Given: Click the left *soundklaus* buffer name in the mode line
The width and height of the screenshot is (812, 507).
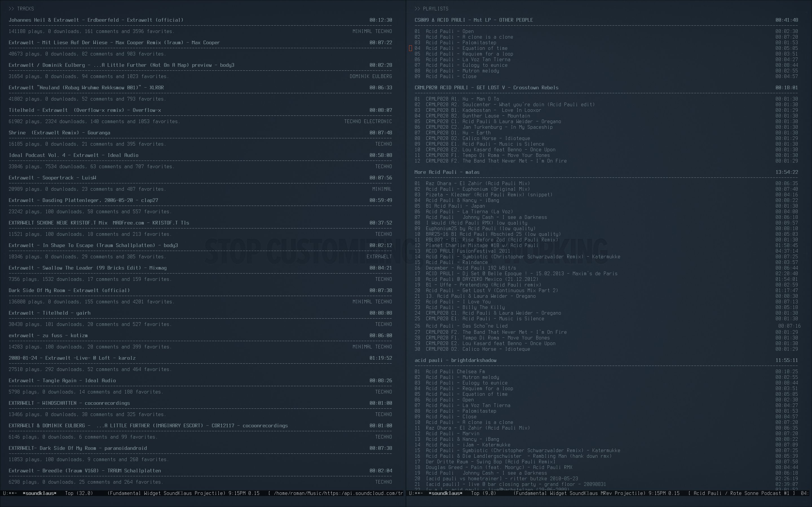Looking at the screenshot, I should click(39, 493).
